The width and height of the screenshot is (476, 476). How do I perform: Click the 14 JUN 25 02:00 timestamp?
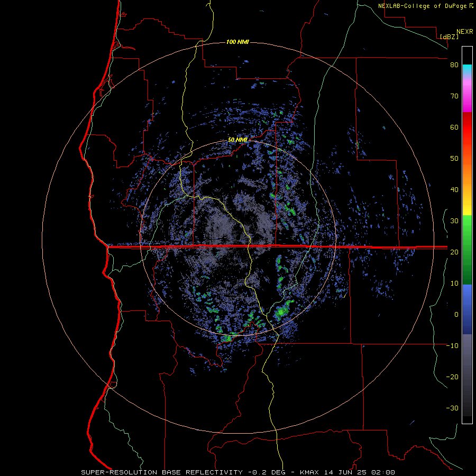360,472
